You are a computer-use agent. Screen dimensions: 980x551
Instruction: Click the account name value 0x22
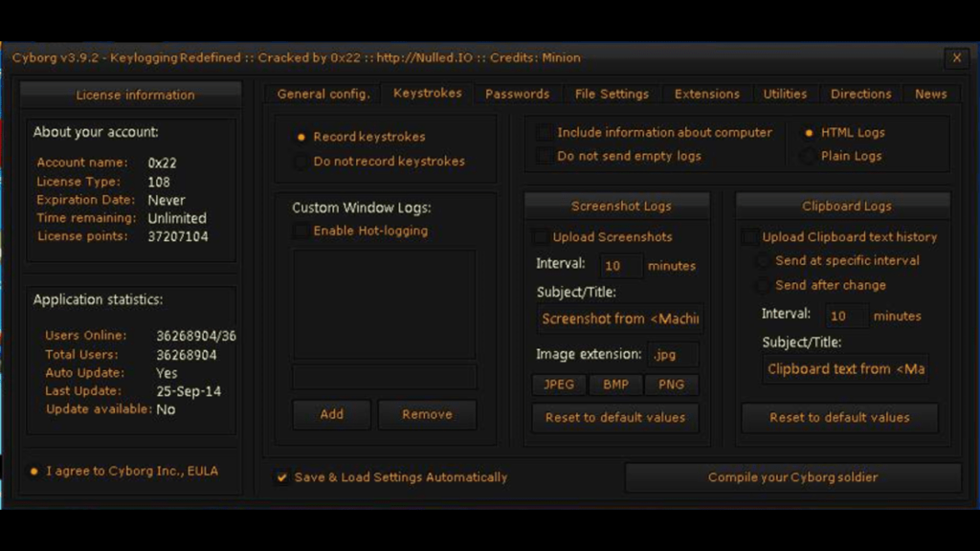163,163
